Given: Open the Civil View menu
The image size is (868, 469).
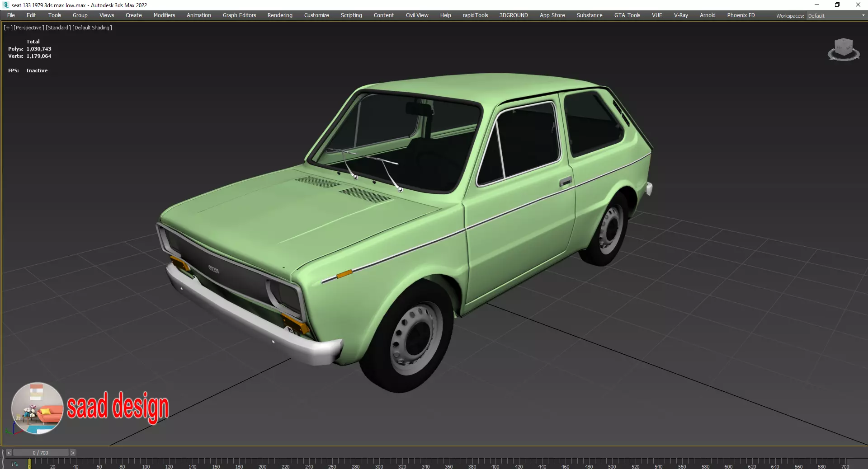Looking at the screenshot, I should (417, 15).
